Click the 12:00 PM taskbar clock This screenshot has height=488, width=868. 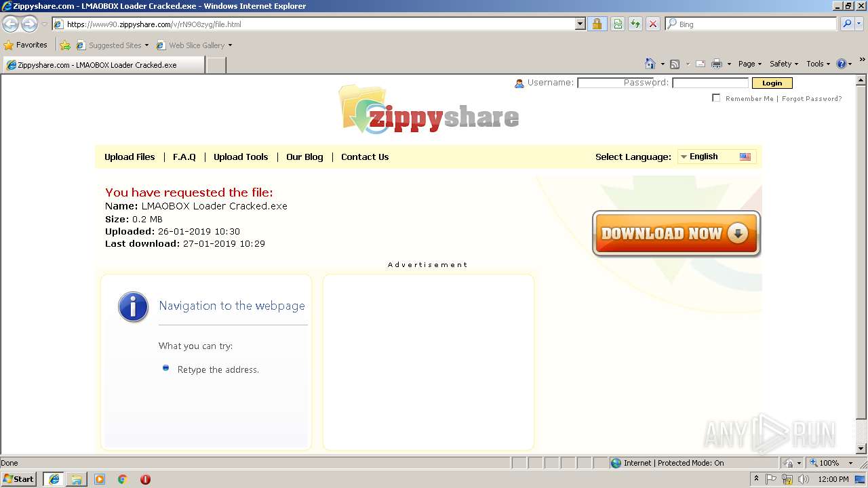click(833, 479)
